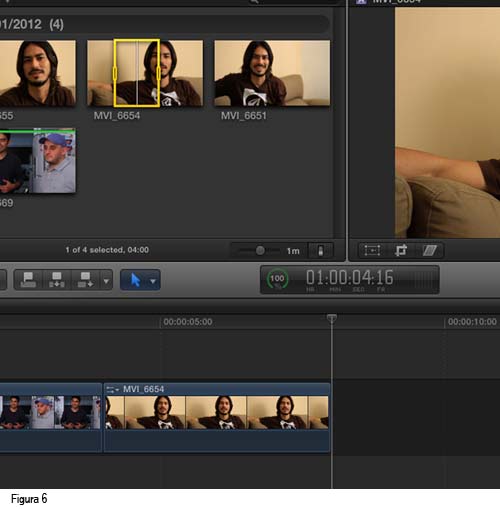
Task: Select the MVI_6654 clip in timeline
Action: tap(217, 417)
